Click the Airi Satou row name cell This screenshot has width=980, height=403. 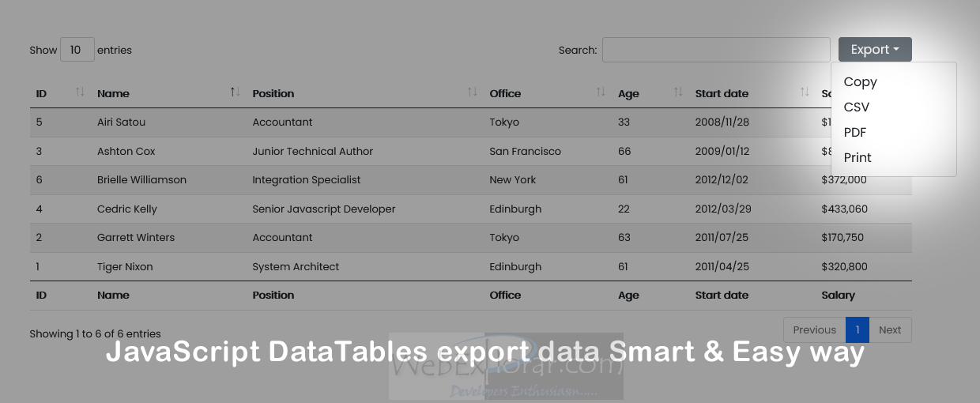[x=122, y=122]
